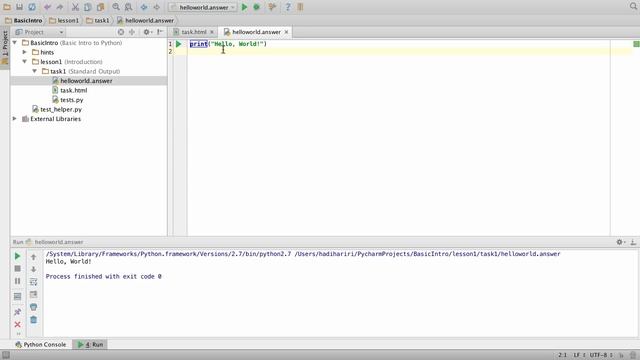640x360 pixels.
Task: Open the vertical Project tool window tab
Action: tap(5, 47)
